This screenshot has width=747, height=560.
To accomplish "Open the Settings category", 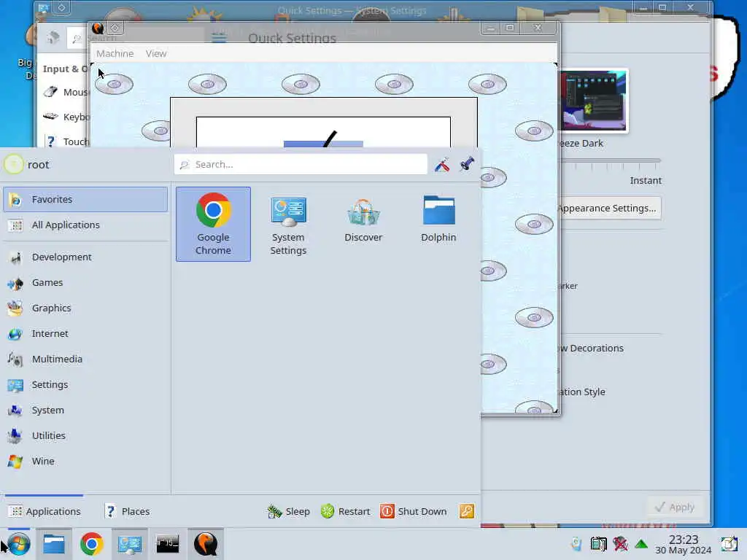I will 85,385.
